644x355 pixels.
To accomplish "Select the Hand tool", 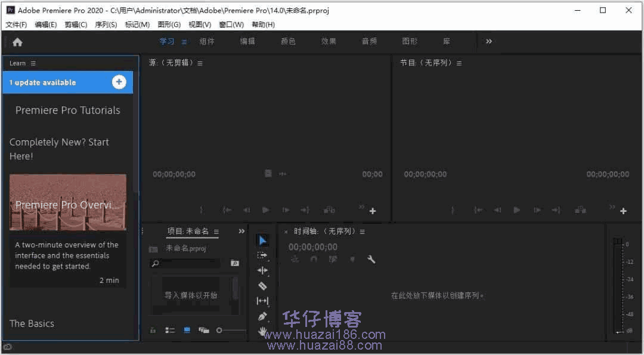I will pyautogui.click(x=262, y=331).
